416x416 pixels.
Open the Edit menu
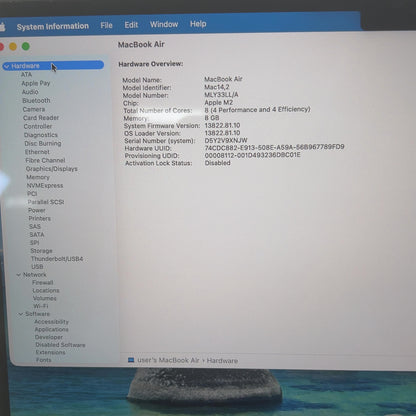pyautogui.click(x=131, y=25)
